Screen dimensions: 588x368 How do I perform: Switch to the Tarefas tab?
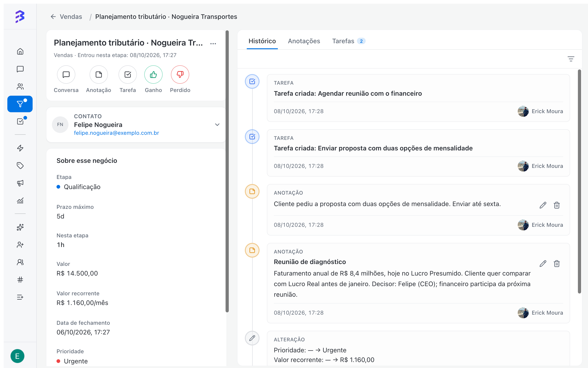tap(349, 41)
